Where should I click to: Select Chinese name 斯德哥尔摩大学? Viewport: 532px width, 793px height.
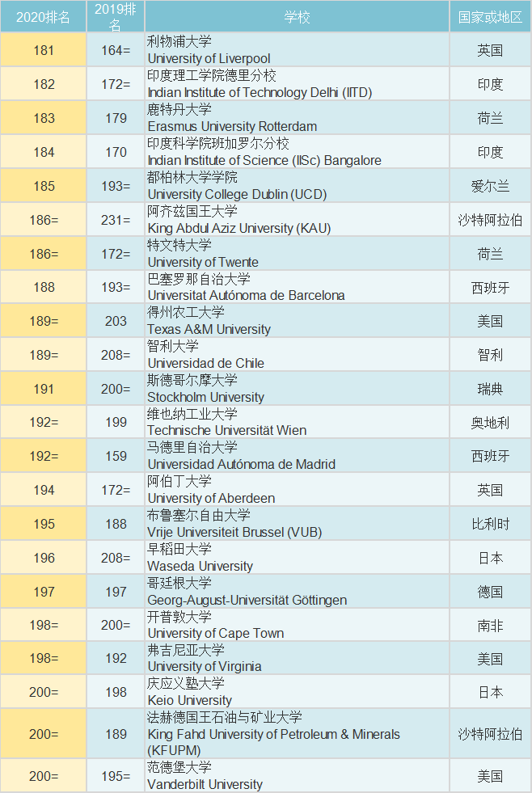192,380
